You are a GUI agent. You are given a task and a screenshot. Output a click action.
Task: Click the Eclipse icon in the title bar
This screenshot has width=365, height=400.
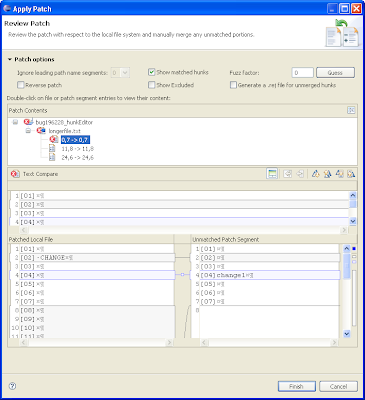(x=7, y=8)
